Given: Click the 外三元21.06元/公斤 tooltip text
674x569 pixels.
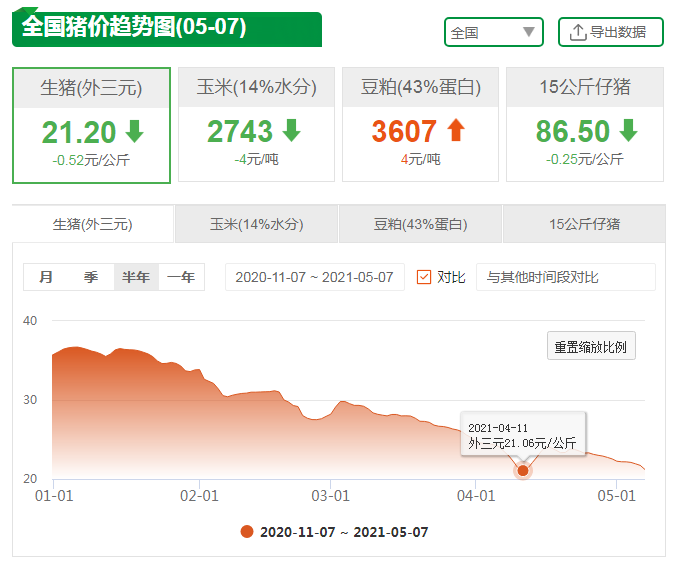Looking at the screenshot, I should [522, 443].
